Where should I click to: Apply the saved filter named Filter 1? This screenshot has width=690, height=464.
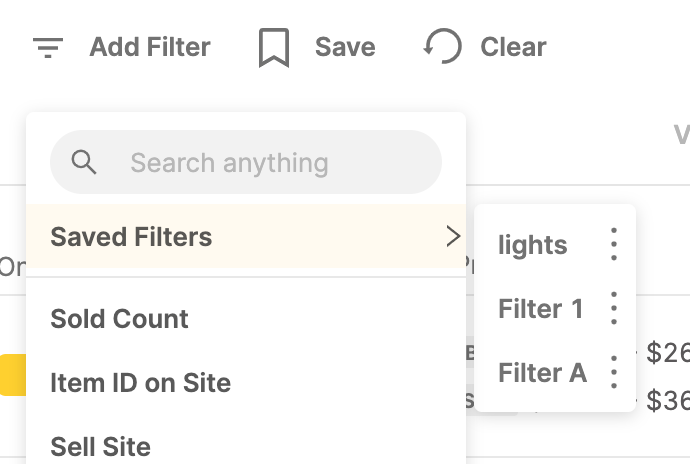click(540, 308)
